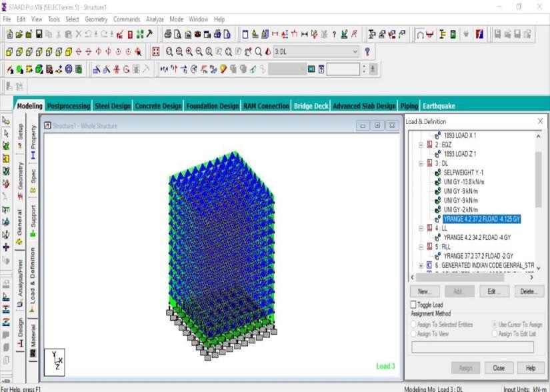The height and width of the screenshot is (392, 550).
Task: Click the Zoom Out magnifier icon
Action: [x=199, y=52]
